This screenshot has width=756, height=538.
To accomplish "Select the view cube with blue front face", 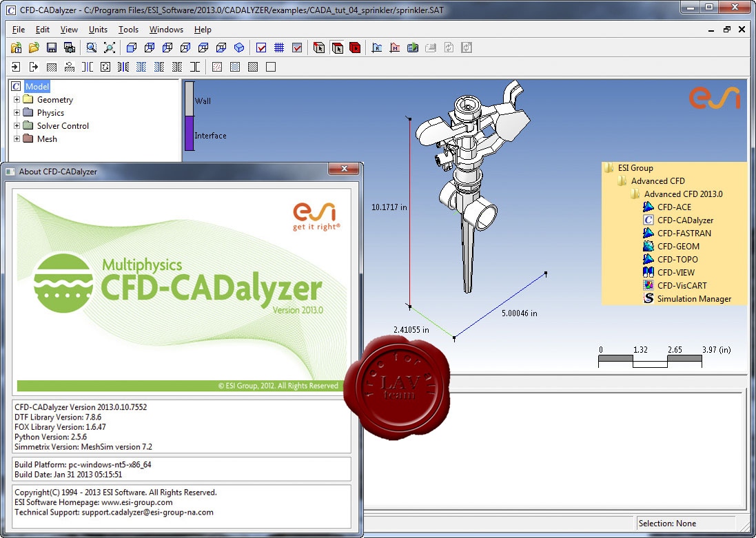I will tap(132, 48).
